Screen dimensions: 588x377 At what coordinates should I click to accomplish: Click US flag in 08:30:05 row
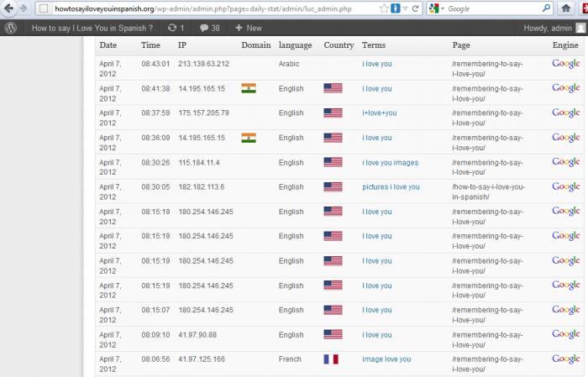click(x=333, y=186)
